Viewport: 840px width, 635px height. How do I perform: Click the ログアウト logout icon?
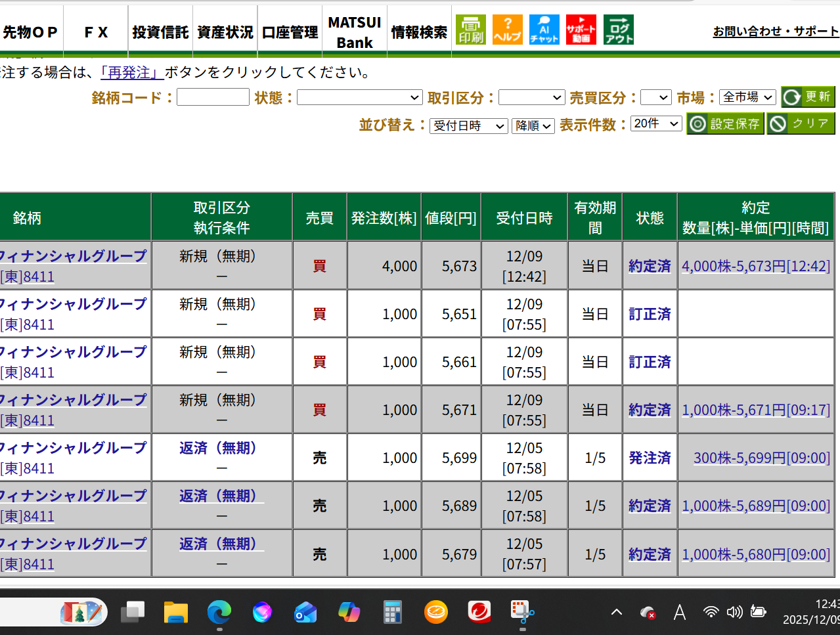click(617, 30)
